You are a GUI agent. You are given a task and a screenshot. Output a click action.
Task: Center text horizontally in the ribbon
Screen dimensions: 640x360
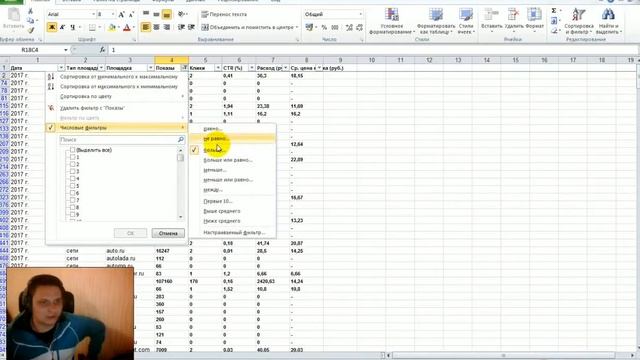coord(156,27)
